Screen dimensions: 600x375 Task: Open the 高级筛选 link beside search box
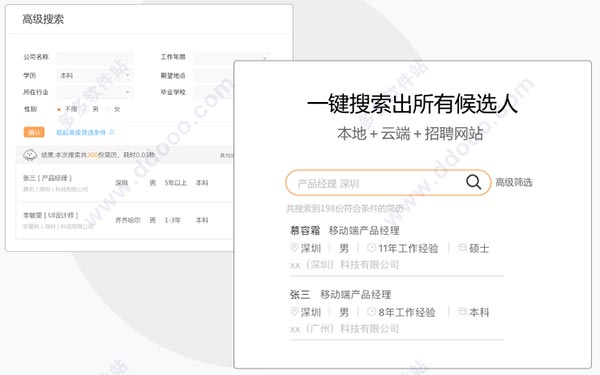[514, 183]
